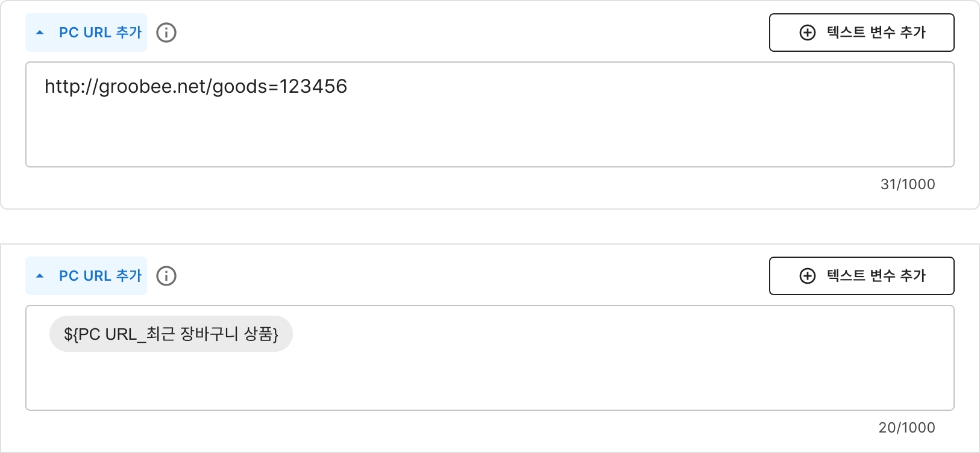The image size is (980, 453).
Task: Click the 최근 장바구니 상품 text inside the chip
Action: pos(211,334)
